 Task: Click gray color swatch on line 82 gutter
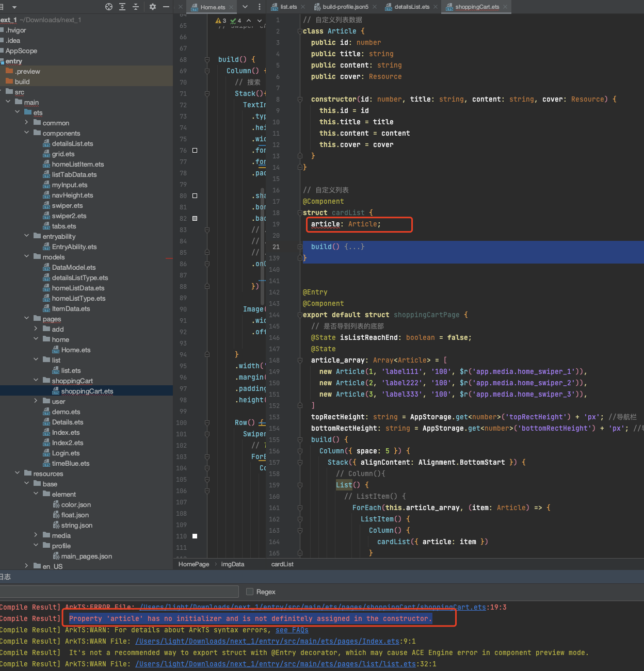pos(195,218)
